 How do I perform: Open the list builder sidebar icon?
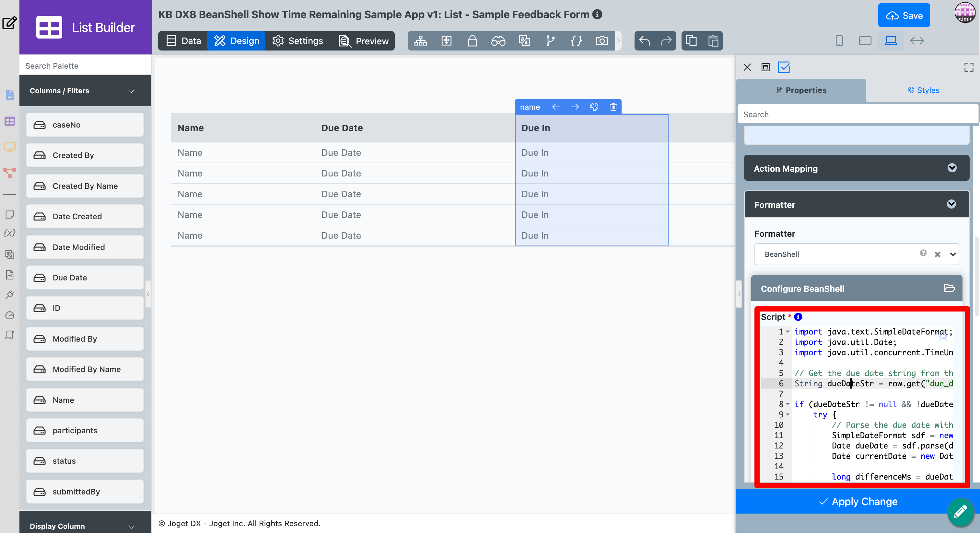click(9, 121)
